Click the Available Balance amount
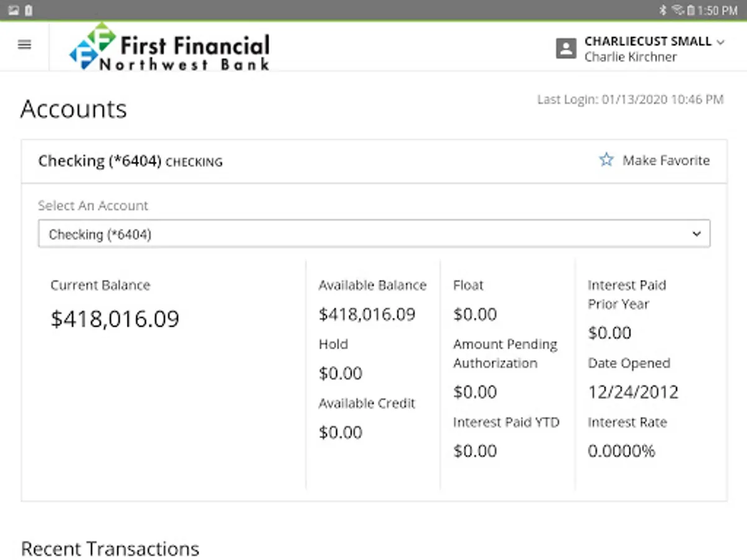747x560 pixels. (367, 314)
